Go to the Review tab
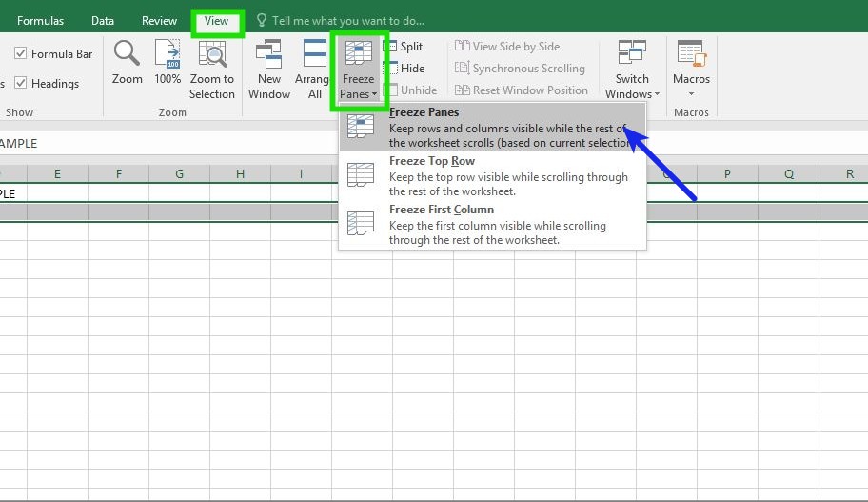 point(159,21)
